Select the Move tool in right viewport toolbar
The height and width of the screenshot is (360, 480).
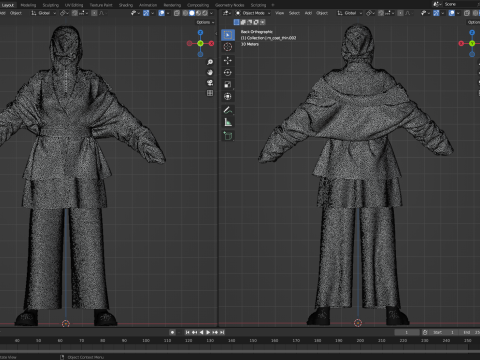(x=228, y=60)
